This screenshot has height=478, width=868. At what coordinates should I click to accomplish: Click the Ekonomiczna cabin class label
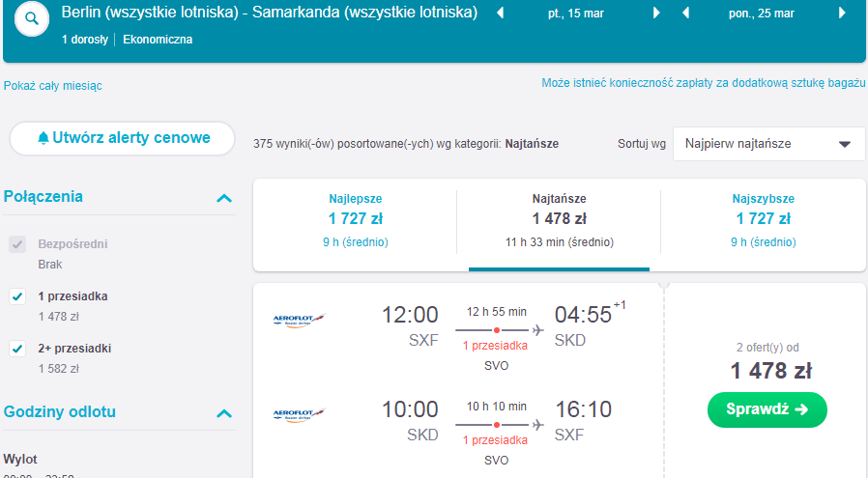[x=158, y=40]
